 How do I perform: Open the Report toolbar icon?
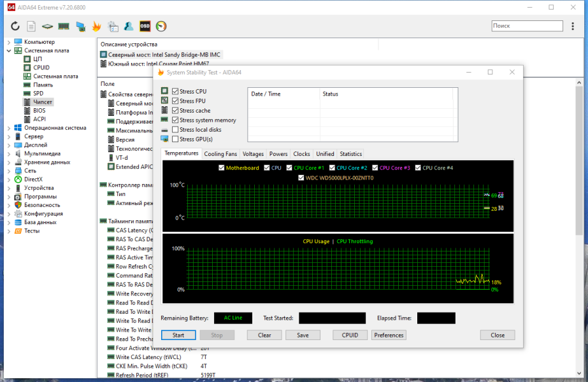pos(31,26)
